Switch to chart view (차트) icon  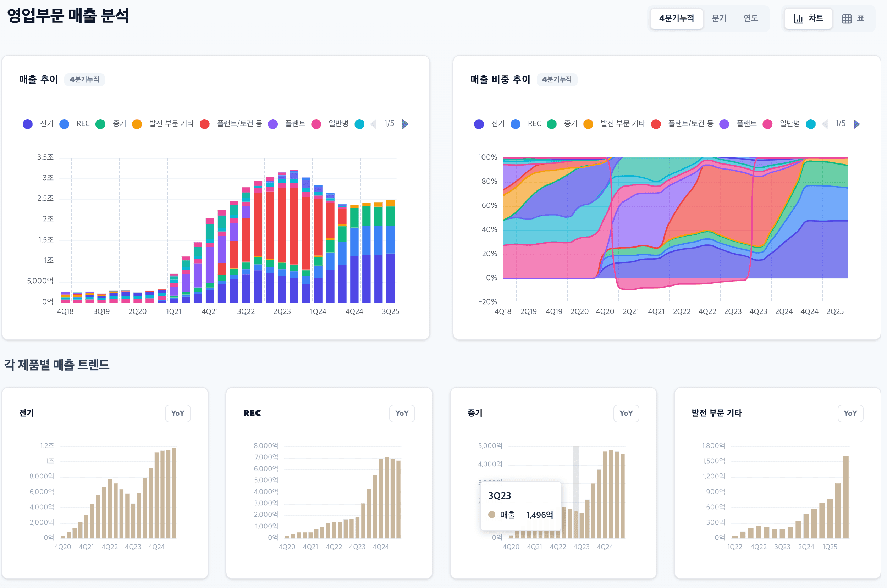799,18
